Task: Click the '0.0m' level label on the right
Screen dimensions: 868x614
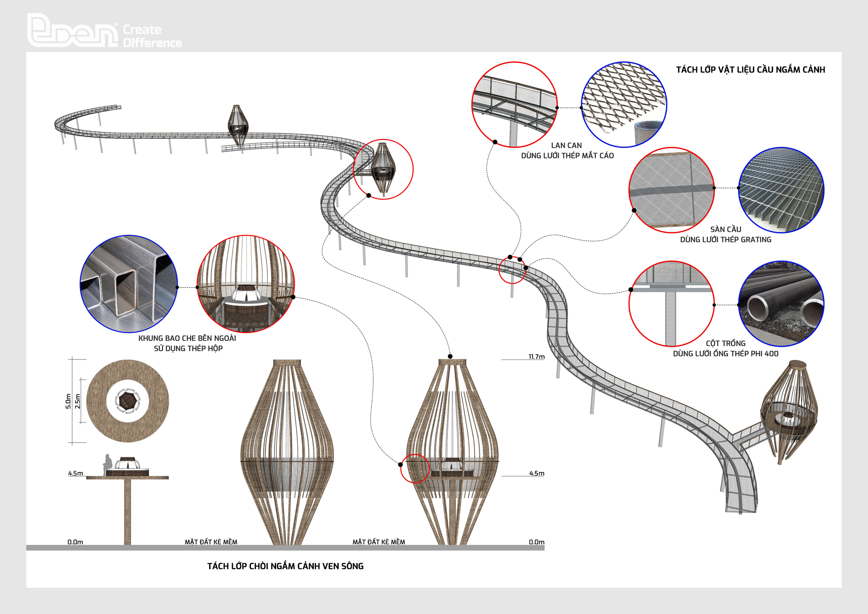Action: 536,542
